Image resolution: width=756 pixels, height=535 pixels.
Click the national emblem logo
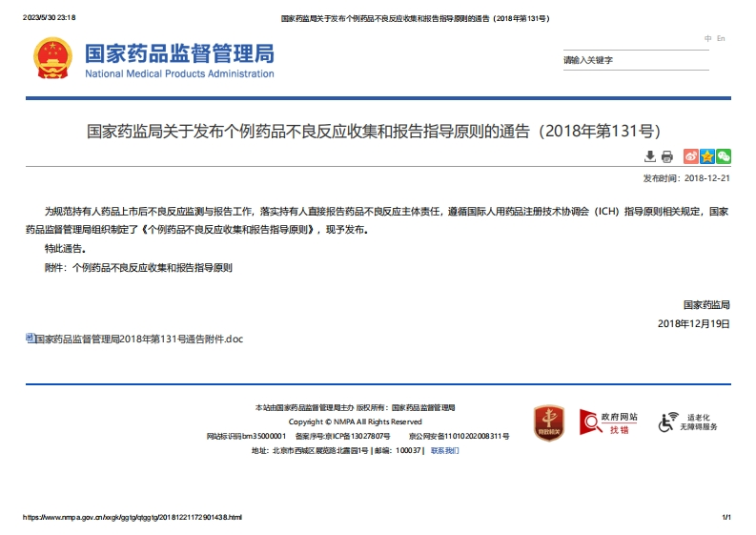coord(51,59)
